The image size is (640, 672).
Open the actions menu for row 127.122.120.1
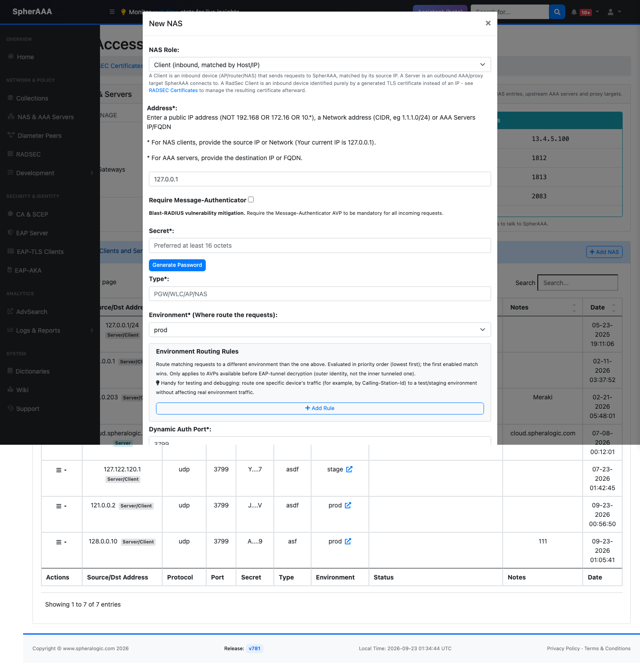point(61,470)
